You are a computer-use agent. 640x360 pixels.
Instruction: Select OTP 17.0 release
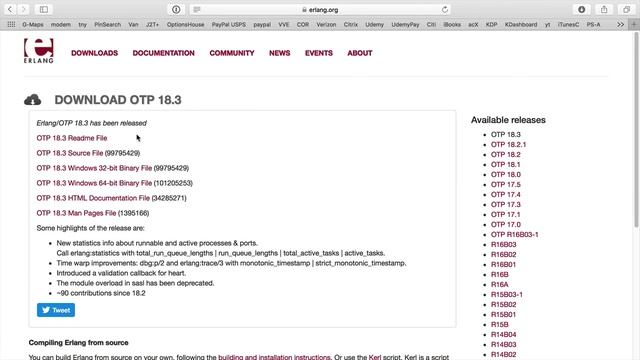[x=506, y=224]
